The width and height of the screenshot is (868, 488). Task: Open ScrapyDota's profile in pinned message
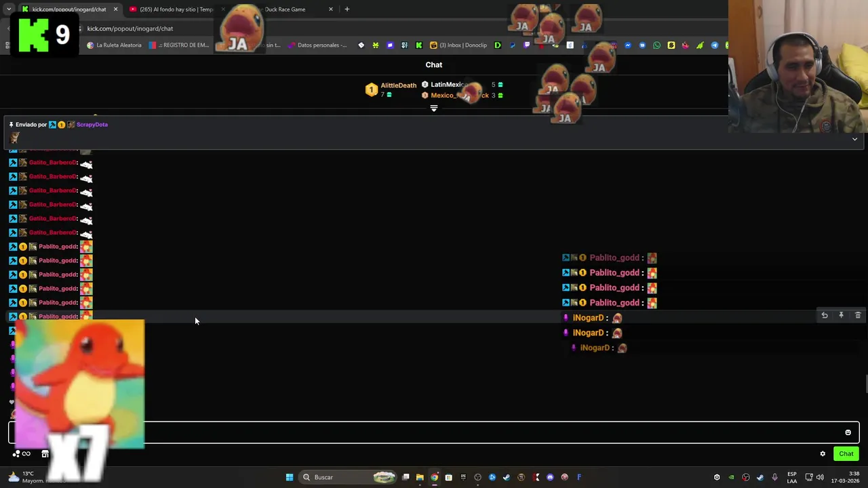(92, 125)
